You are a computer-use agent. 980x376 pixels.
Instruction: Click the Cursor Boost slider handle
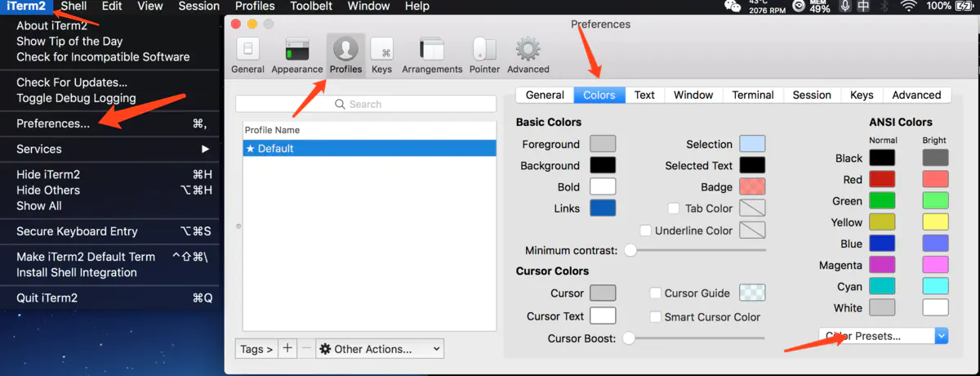(629, 338)
